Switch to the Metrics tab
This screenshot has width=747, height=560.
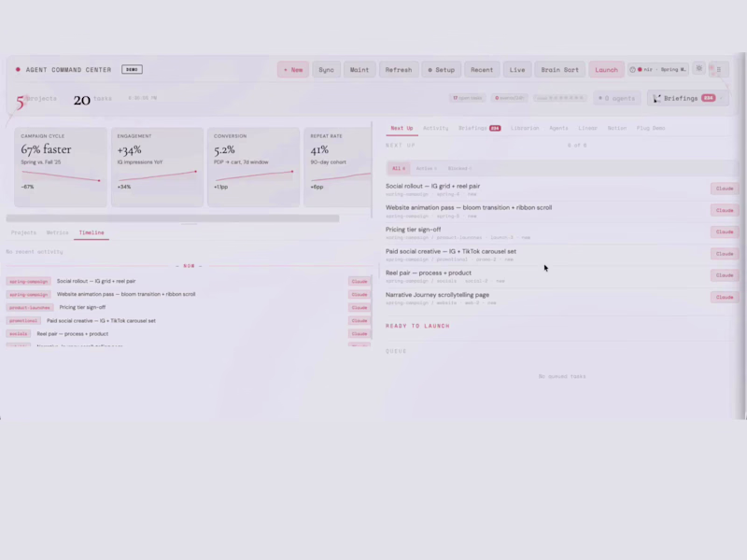pyautogui.click(x=57, y=232)
